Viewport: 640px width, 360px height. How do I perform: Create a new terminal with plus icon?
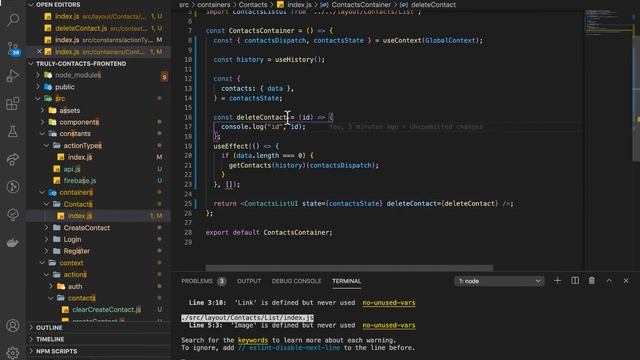[x=557, y=281]
